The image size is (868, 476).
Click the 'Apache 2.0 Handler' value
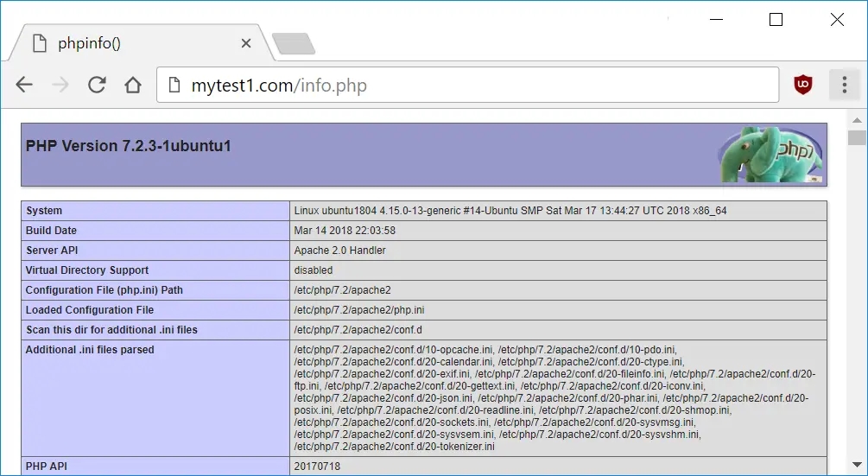(339, 251)
